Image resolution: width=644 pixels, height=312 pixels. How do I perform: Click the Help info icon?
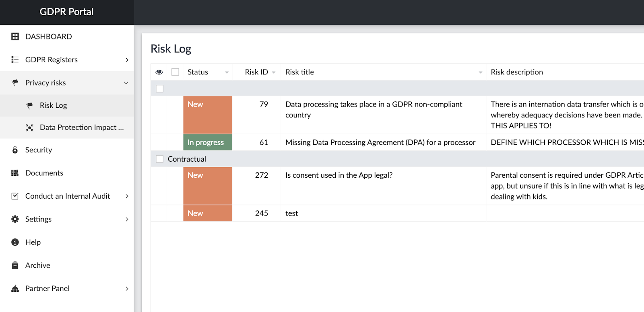click(x=15, y=242)
